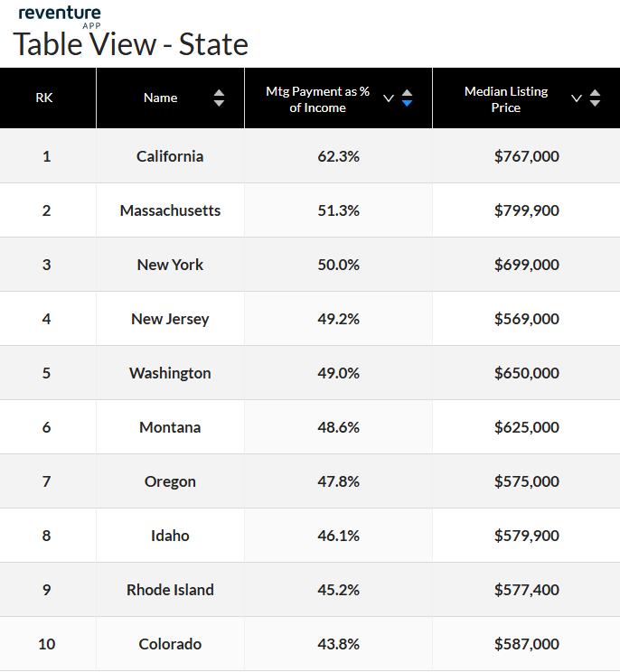Screen dimensions: 620x672
Task: Click the Idaho state name
Action: pyautogui.click(x=170, y=536)
